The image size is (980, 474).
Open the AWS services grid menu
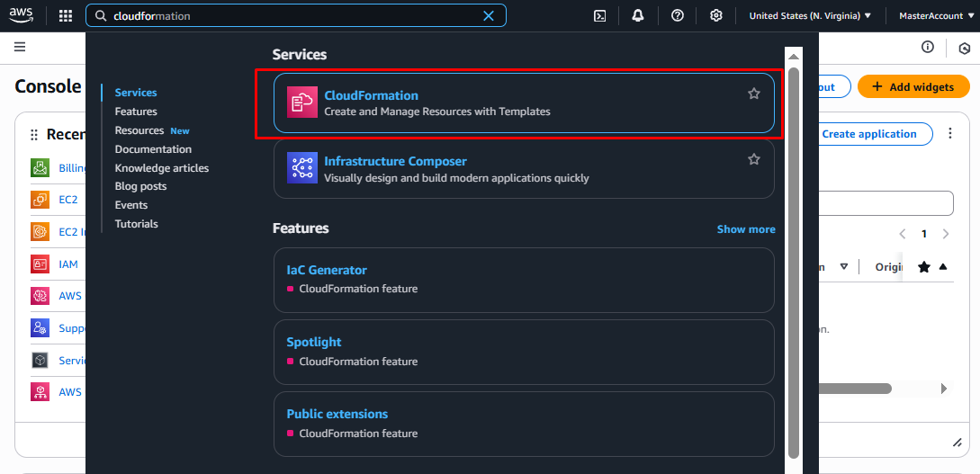(65, 15)
